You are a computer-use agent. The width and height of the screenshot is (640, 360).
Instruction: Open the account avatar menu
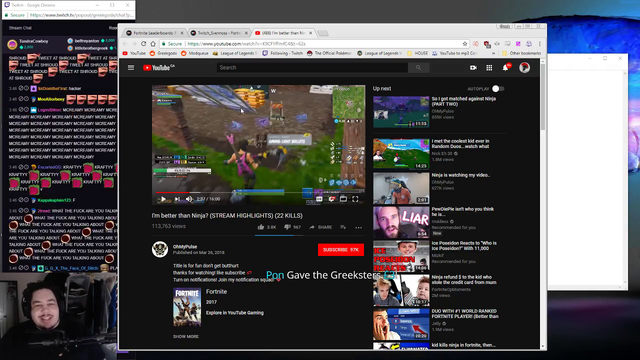coord(524,67)
